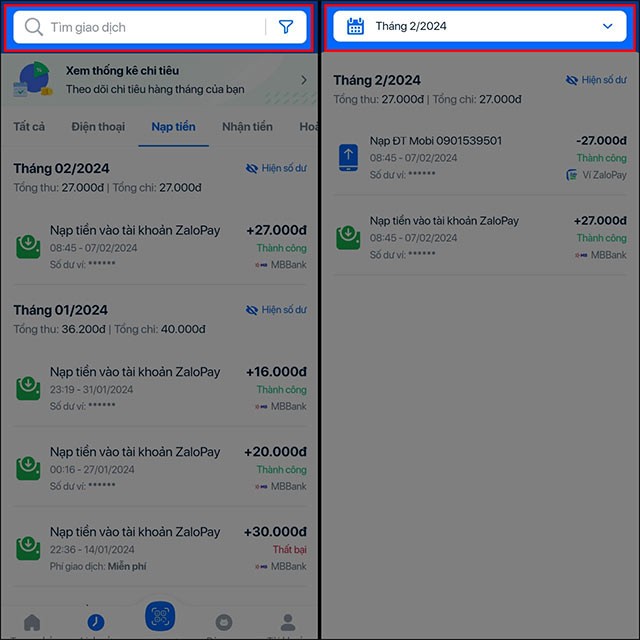Open the history clock icon
Screen dimensions: 640x640
tap(96, 622)
